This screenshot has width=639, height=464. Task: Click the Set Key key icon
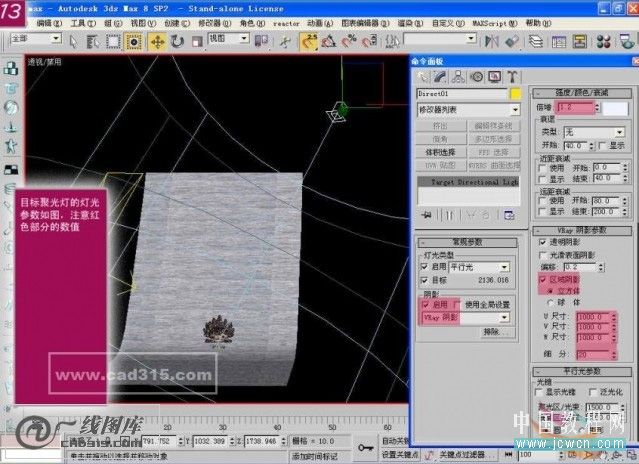(x=366, y=448)
